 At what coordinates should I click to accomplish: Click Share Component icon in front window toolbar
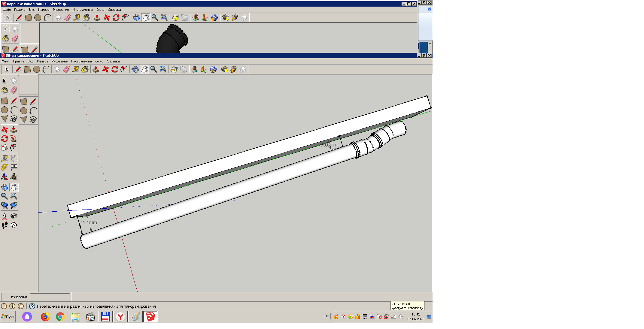pos(243,69)
